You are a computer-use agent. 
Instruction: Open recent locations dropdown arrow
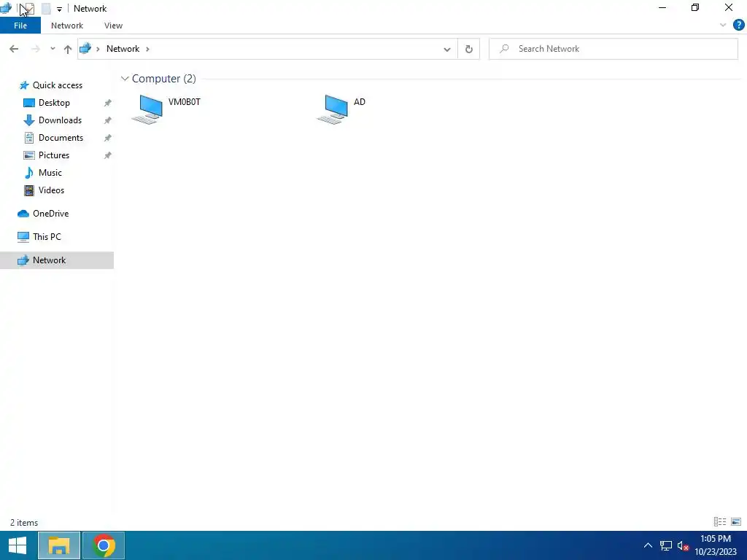click(53, 49)
